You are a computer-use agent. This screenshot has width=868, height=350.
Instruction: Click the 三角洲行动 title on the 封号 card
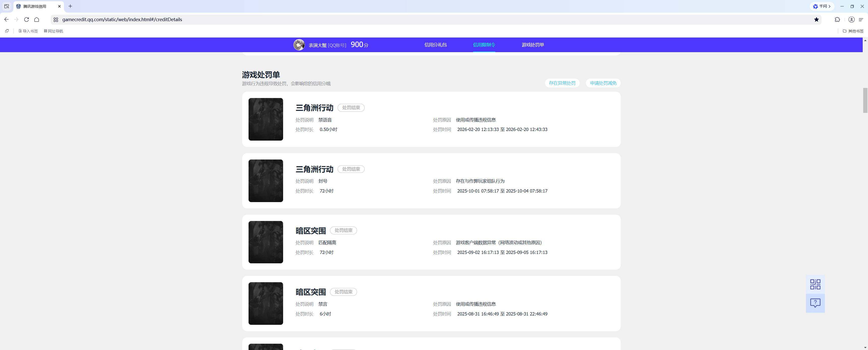click(314, 169)
